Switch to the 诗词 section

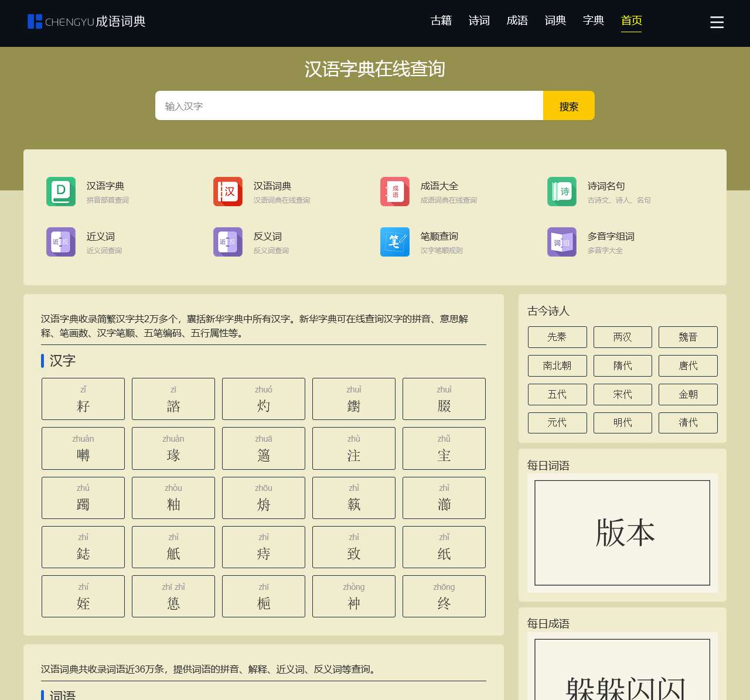[x=479, y=21]
